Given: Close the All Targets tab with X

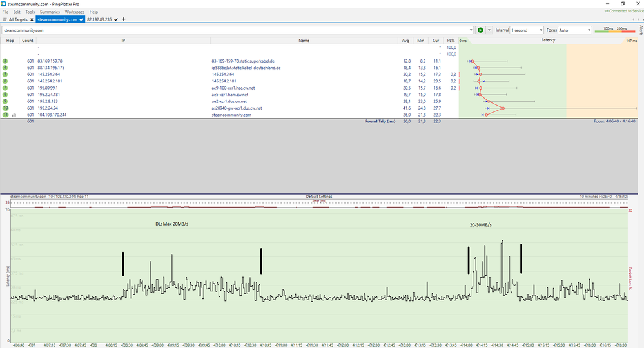Looking at the screenshot, I should click(32, 19).
